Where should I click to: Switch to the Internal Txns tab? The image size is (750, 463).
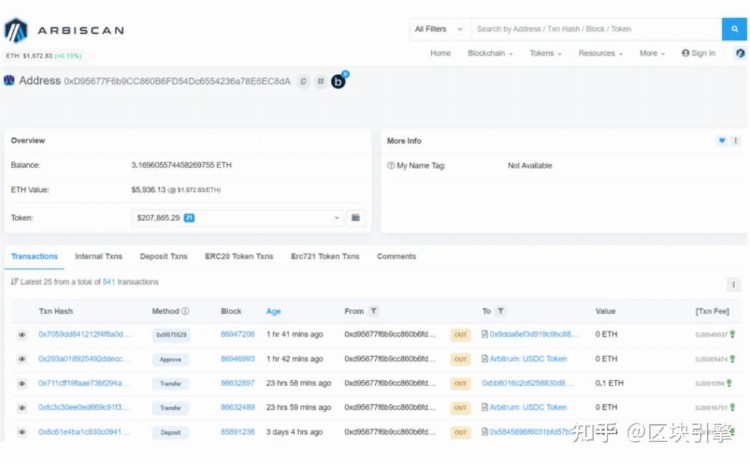[98, 257]
